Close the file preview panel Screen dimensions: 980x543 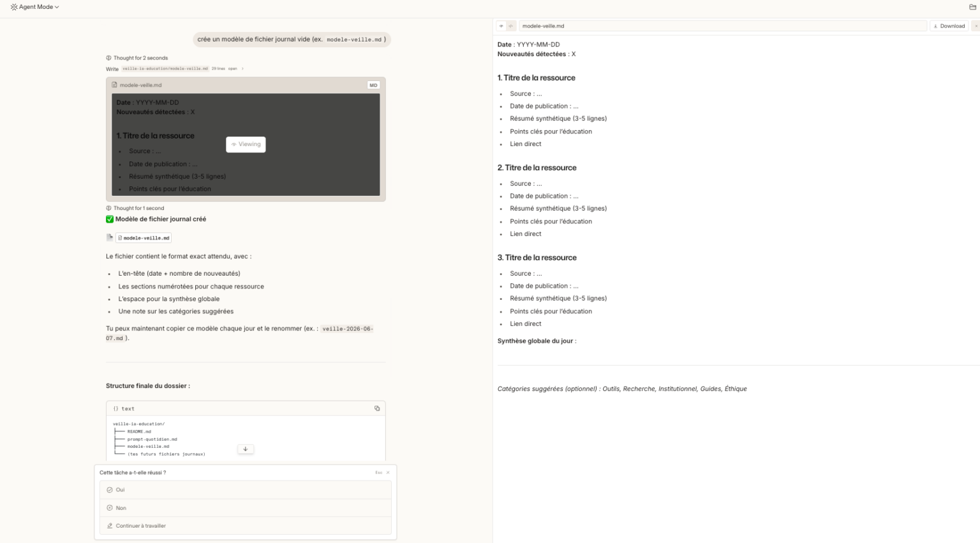click(976, 26)
